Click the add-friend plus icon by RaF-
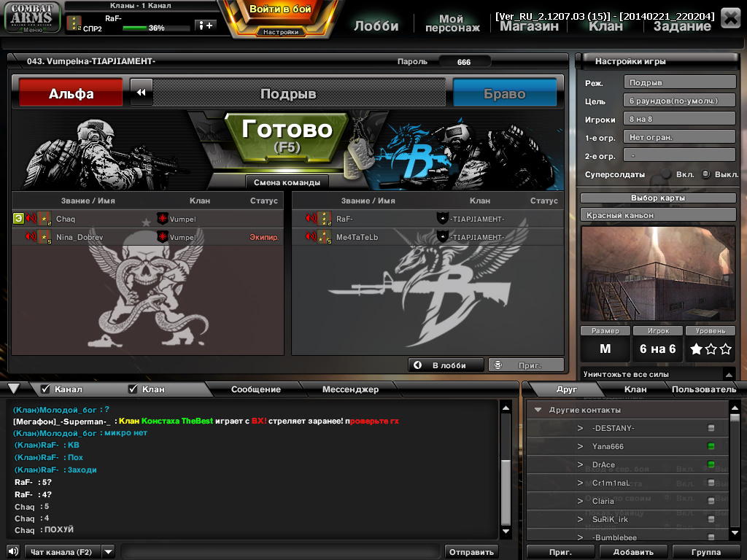 point(206,26)
